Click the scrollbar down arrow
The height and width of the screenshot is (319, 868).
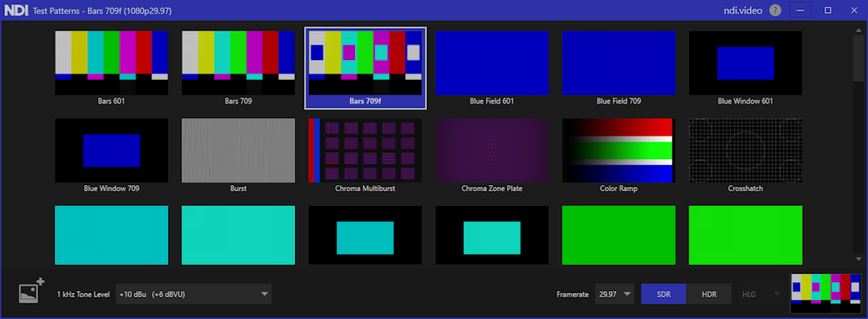pos(858,258)
